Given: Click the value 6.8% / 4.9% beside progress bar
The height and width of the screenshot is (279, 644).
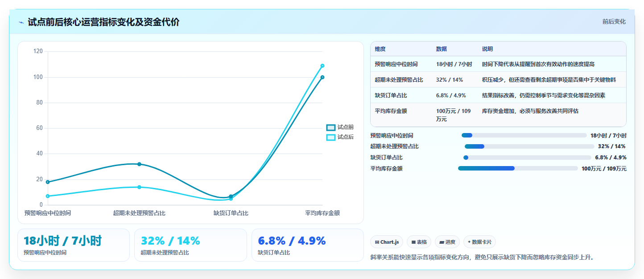Looking at the screenshot, I should click(x=611, y=158).
